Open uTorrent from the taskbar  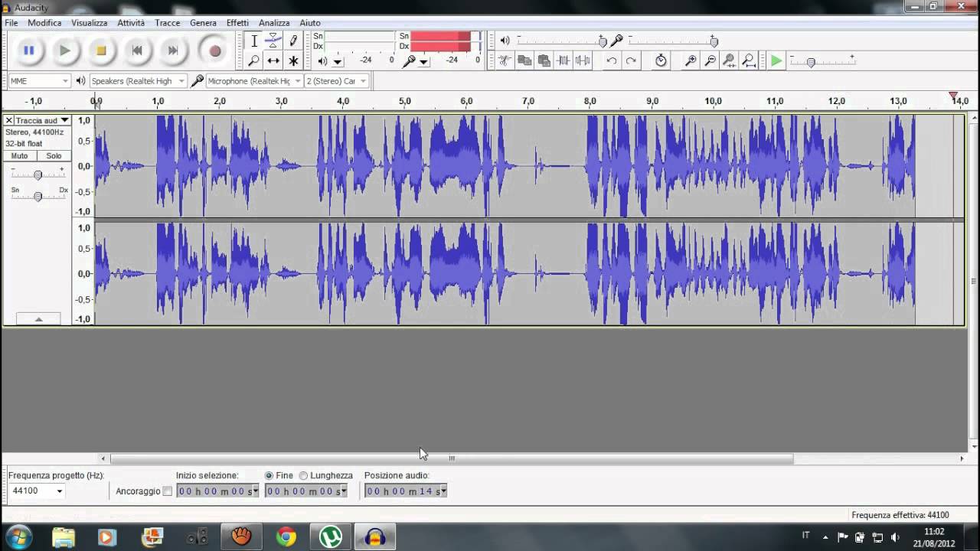pos(331,536)
